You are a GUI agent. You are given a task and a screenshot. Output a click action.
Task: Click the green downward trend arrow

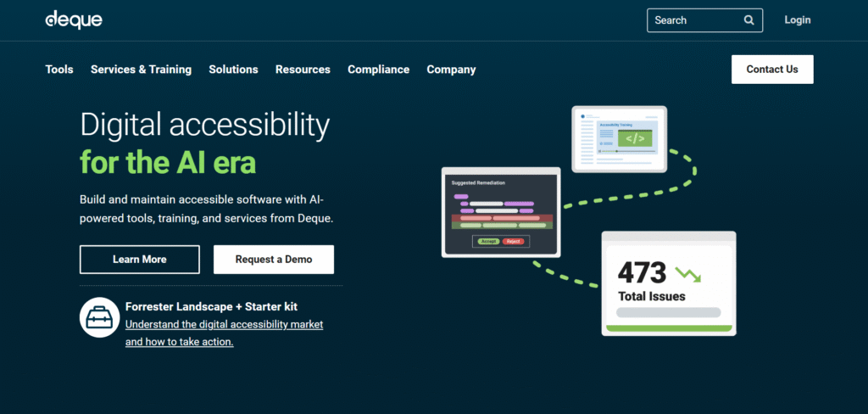point(688,274)
